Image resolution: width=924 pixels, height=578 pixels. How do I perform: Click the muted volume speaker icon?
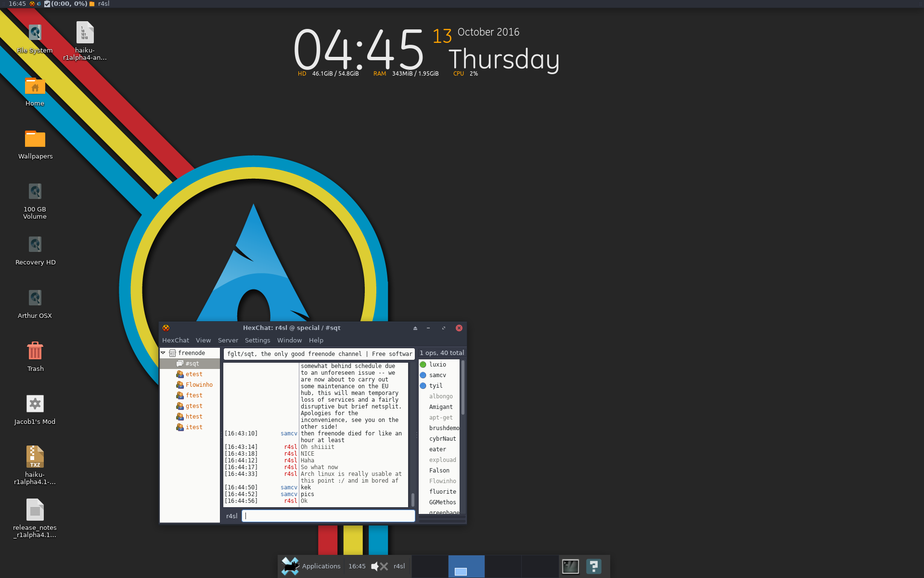click(379, 566)
